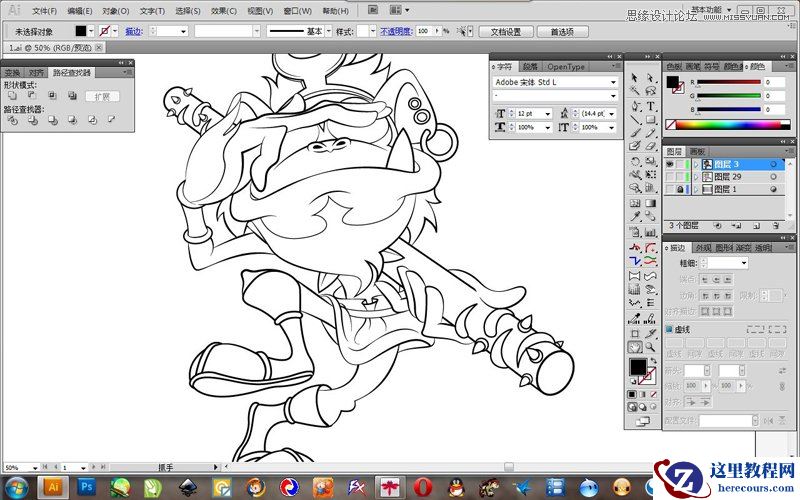800x500 pixels.
Task: Open the 效果(C) menu
Action: pyautogui.click(x=223, y=11)
